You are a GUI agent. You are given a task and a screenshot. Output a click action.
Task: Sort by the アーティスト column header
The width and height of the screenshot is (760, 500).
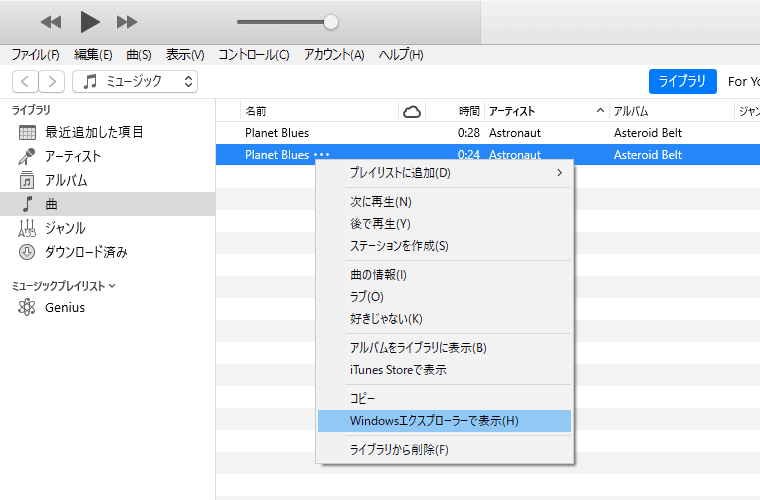click(546, 111)
